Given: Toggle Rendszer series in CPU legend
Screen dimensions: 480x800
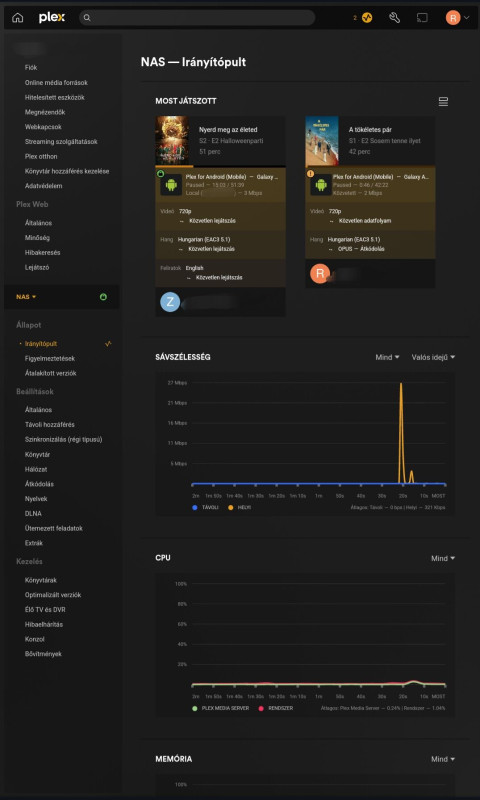Looking at the screenshot, I should coord(275,708).
